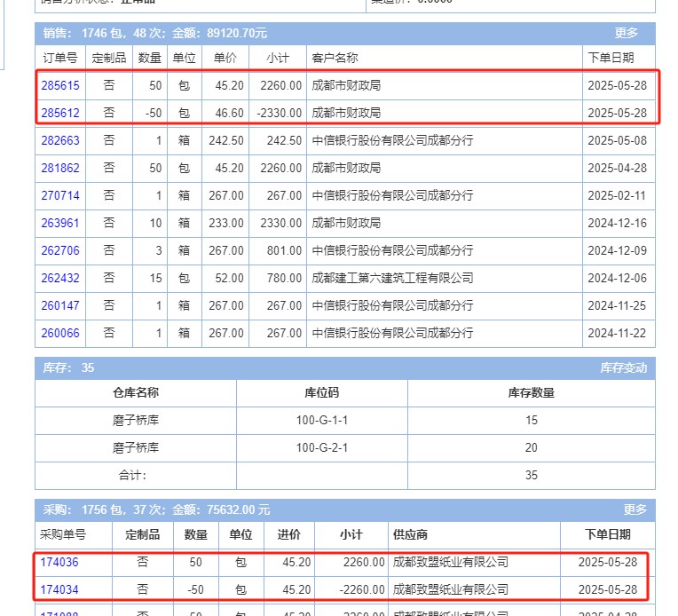Open sales order 260147

coord(60,306)
